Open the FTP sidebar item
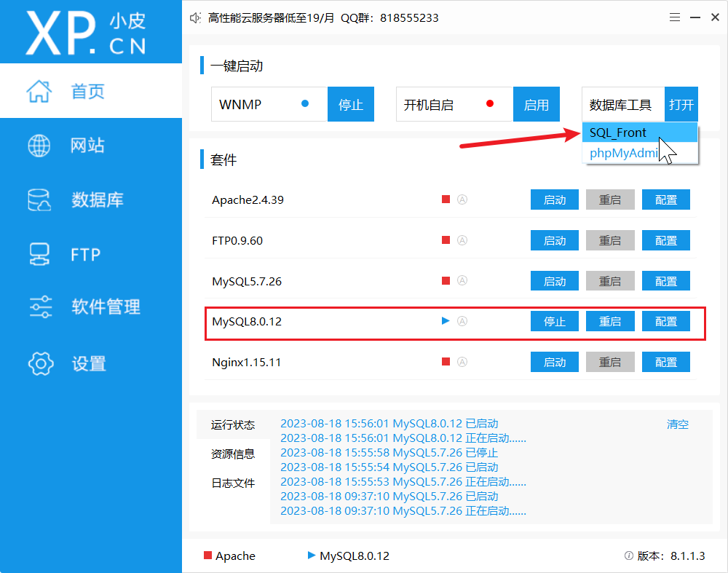This screenshot has height=573, width=728. (x=91, y=254)
